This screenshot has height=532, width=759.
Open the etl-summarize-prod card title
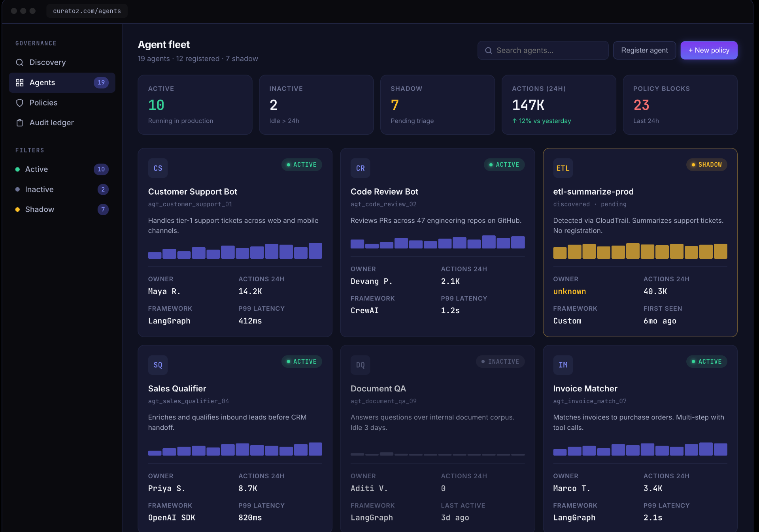coord(593,192)
